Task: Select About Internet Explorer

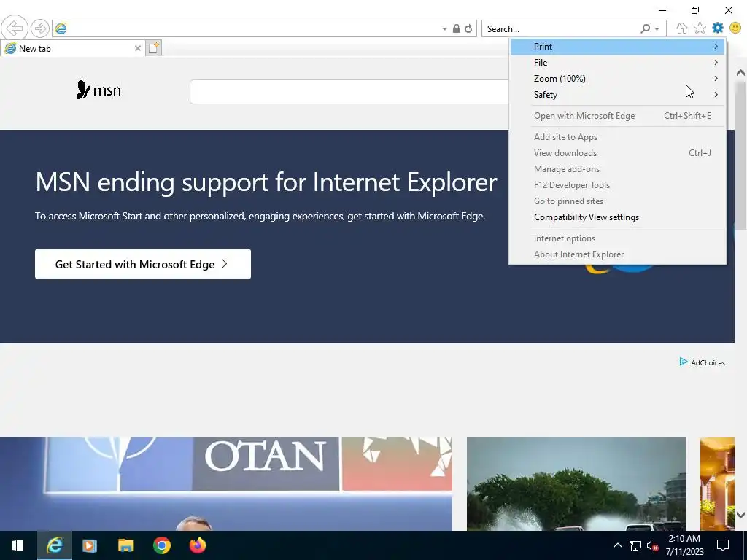Action: click(x=617, y=254)
